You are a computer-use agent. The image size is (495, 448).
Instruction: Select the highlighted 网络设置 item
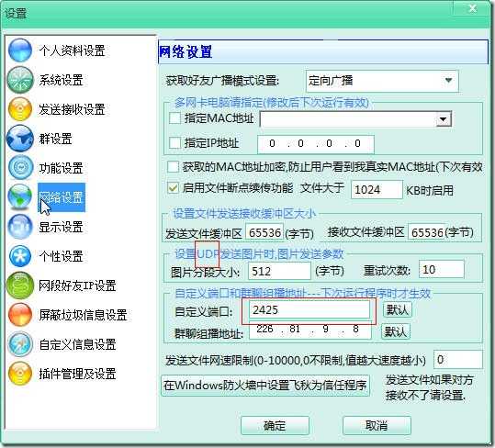(x=62, y=197)
